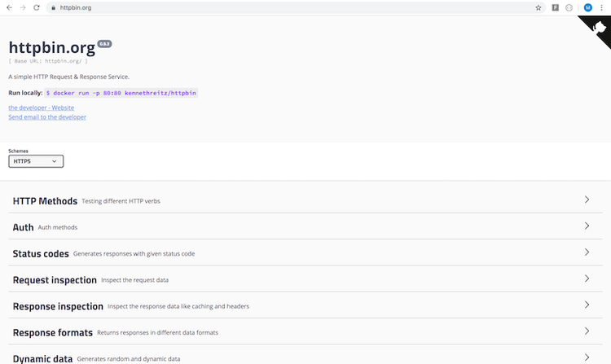Viewport: 611px width, 364px height.
Task: Expand the Response formats section chevron
Action: (x=587, y=331)
